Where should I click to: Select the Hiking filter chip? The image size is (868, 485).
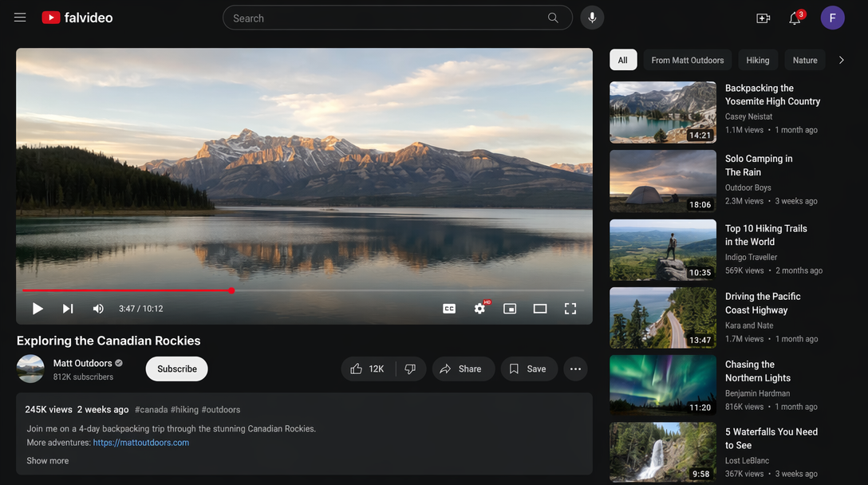point(757,60)
